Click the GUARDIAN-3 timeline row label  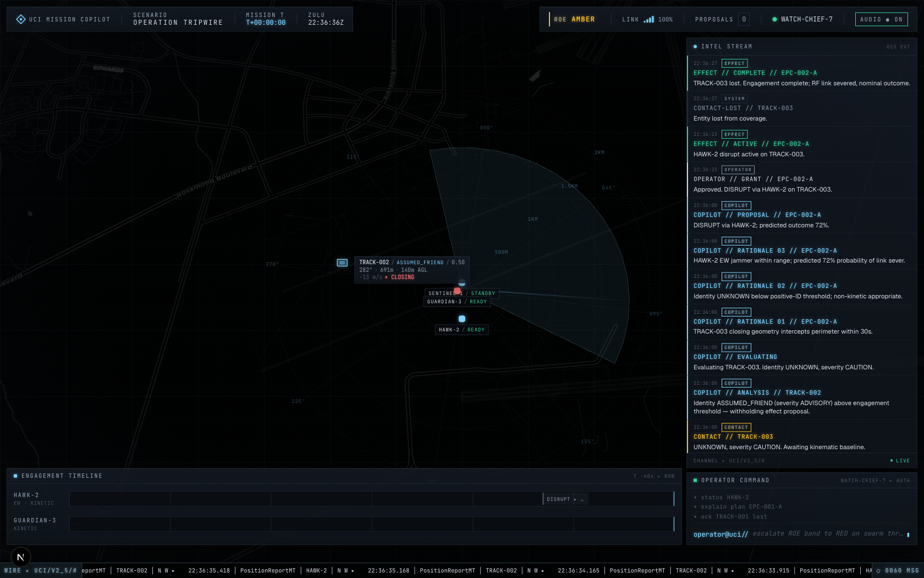tap(35, 524)
